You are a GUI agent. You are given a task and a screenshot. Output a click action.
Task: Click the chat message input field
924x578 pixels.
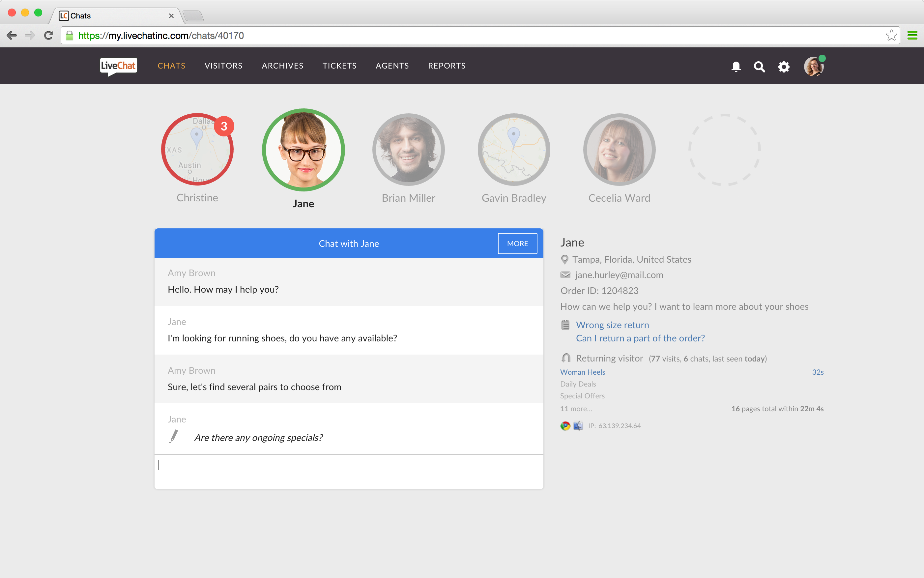pyautogui.click(x=348, y=471)
